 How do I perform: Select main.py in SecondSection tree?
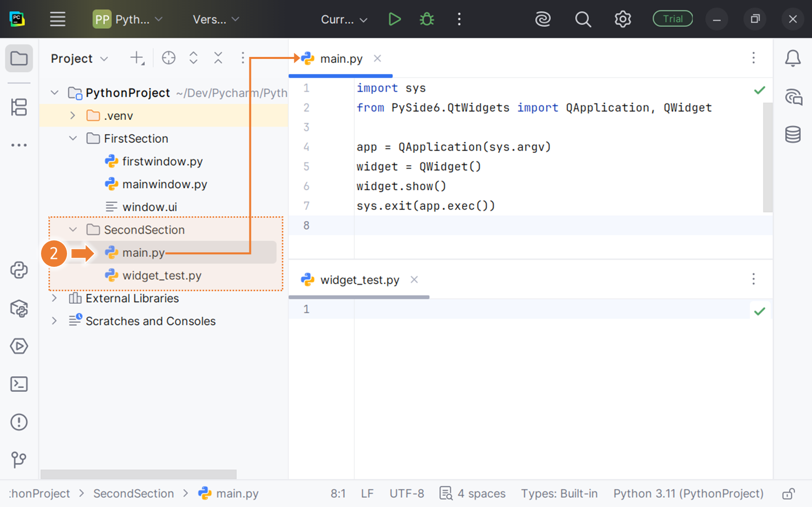click(143, 252)
